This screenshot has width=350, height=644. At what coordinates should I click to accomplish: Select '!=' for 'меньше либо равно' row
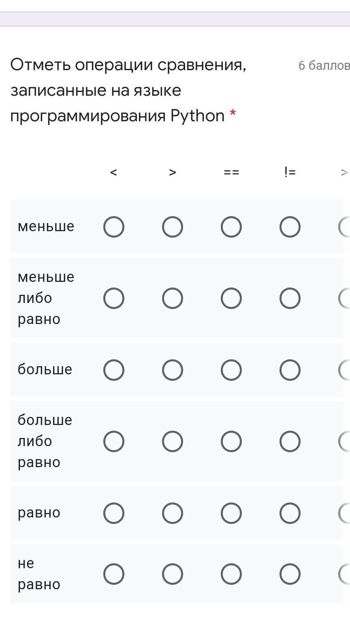(290, 298)
